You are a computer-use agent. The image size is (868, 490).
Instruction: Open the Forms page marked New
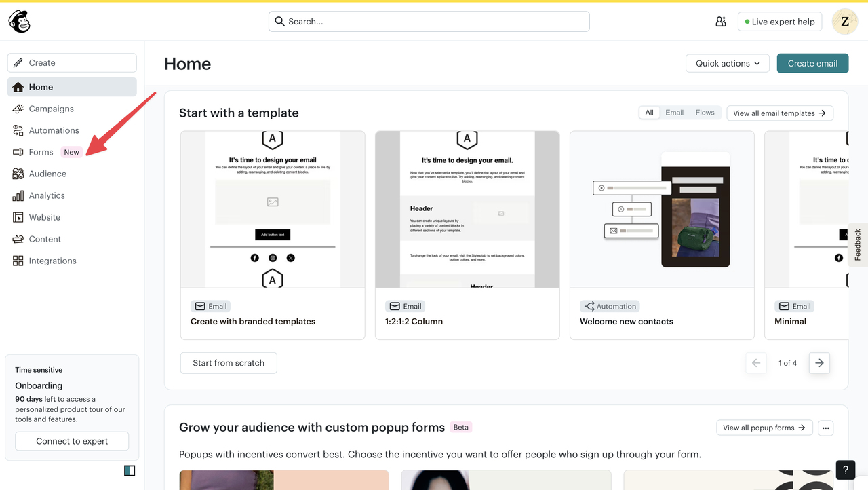tap(40, 152)
